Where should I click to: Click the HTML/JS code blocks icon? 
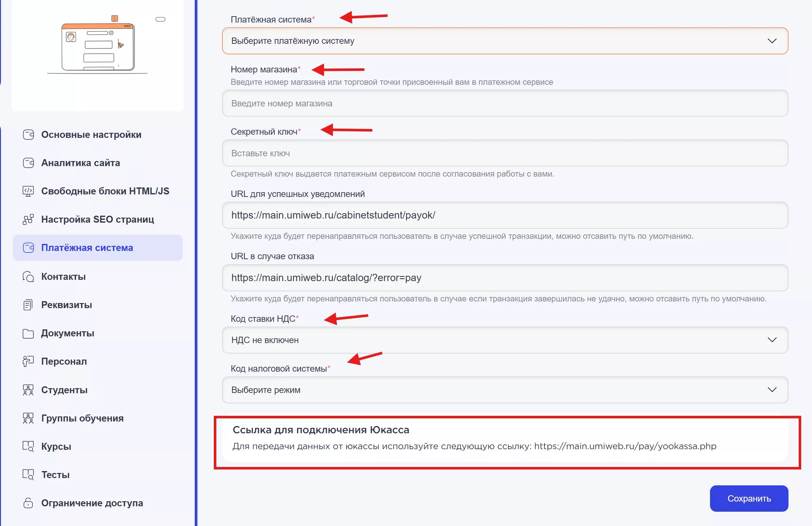click(x=28, y=191)
